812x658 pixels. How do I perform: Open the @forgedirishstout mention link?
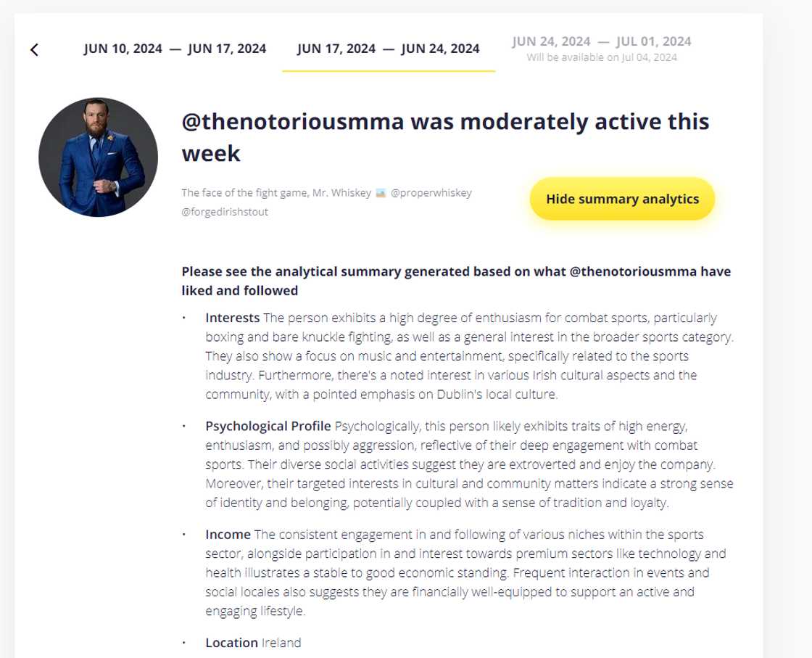point(225,213)
